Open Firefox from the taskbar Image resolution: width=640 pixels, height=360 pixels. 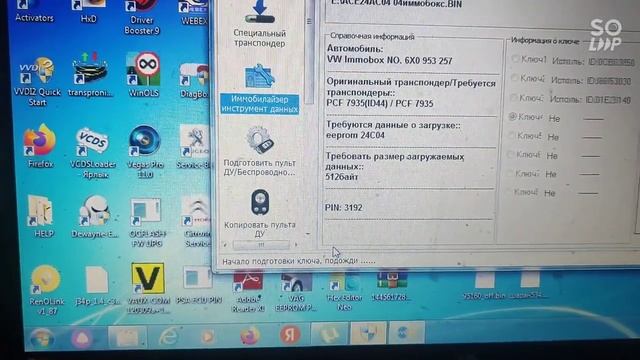click(x=249, y=336)
